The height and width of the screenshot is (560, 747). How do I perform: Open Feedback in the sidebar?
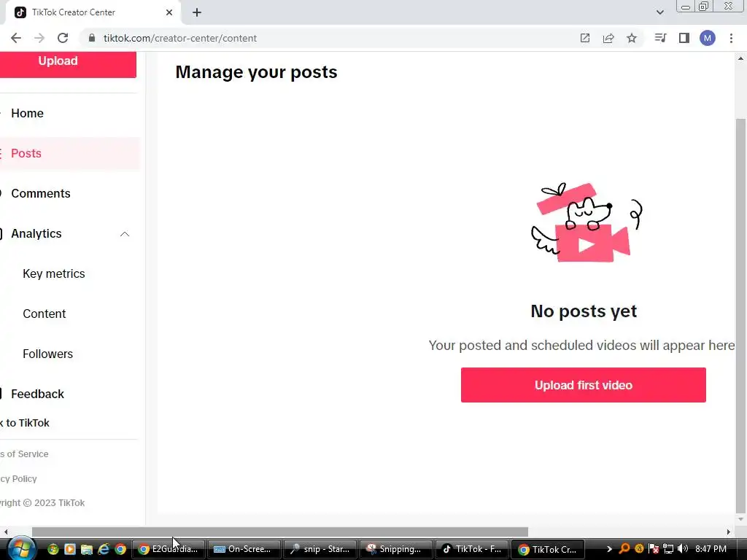pos(37,394)
